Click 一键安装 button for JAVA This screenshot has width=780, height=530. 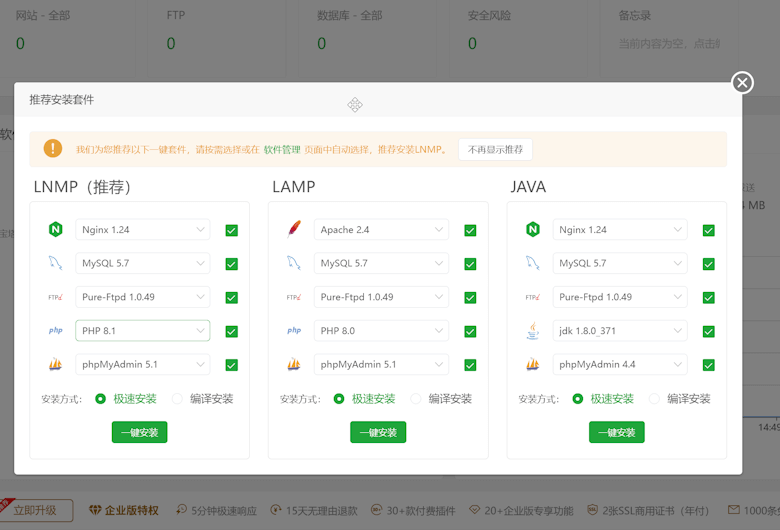[617, 432]
